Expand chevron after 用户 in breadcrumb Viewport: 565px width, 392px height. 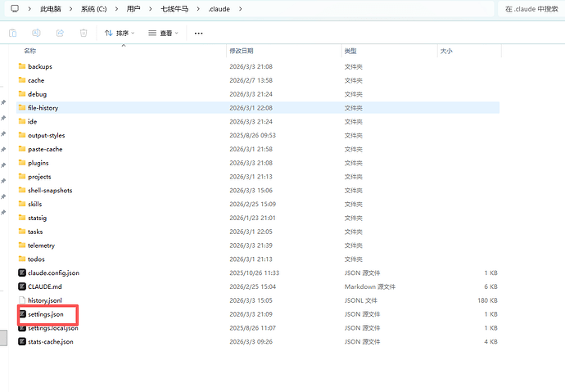coord(151,9)
